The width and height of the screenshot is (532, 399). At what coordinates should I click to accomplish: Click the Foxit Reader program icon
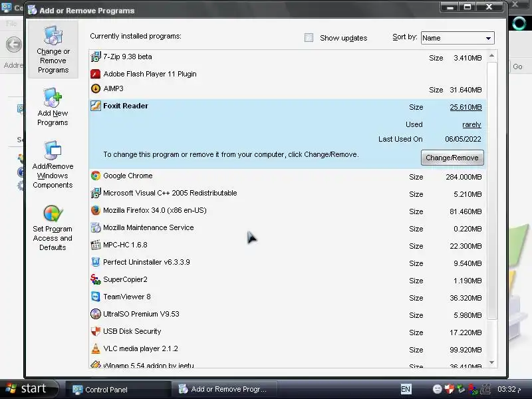tap(96, 106)
